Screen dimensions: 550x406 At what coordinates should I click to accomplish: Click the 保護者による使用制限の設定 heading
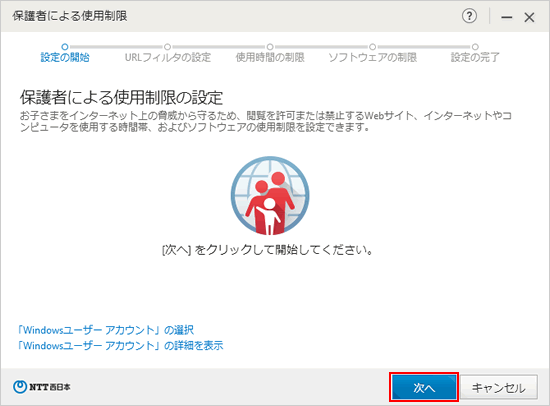click(x=121, y=97)
